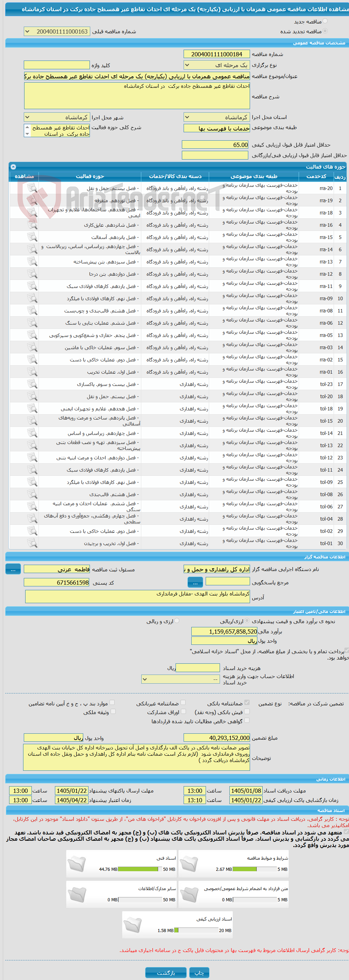Click the مشاهده column header
This screenshot has height=980, width=349.
tap(24, 176)
